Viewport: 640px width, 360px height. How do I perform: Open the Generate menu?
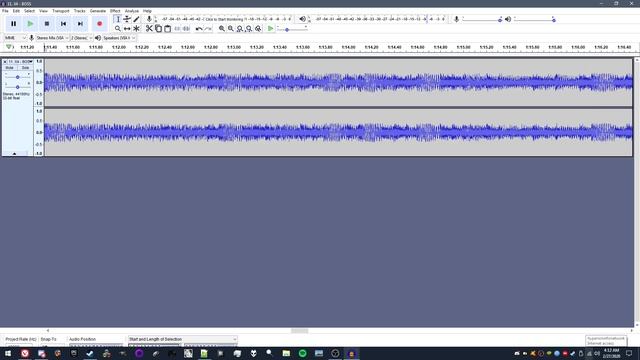98,11
